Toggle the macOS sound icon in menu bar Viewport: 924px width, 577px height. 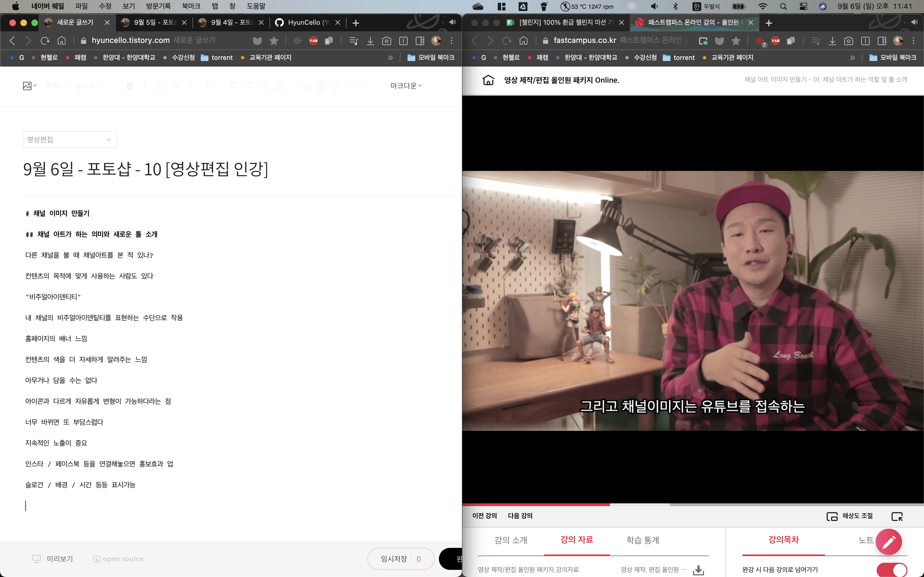click(x=654, y=7)
